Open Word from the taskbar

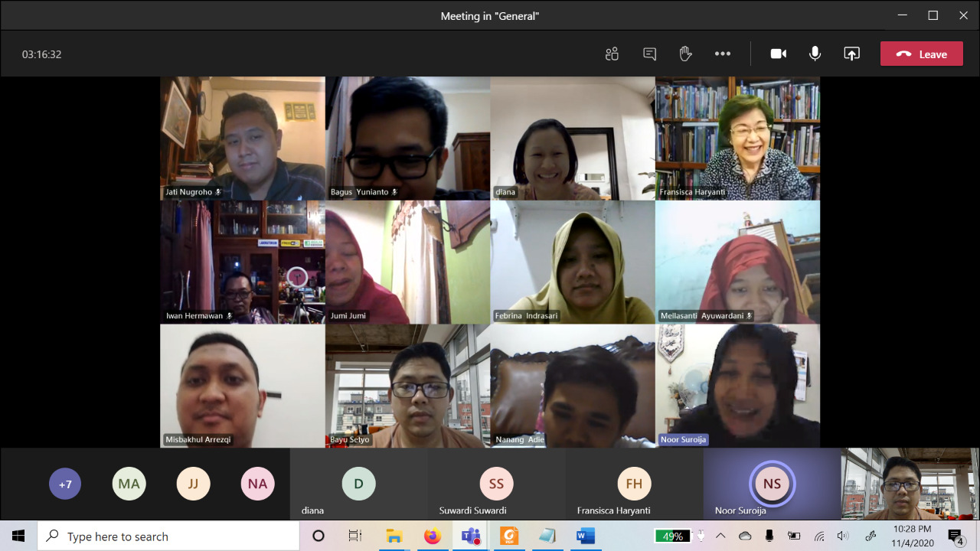pyautogui.click(x=586, y=536)
